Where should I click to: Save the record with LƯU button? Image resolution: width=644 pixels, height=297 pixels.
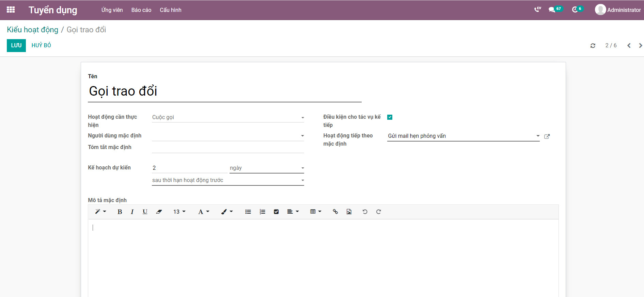click(16, 45)
